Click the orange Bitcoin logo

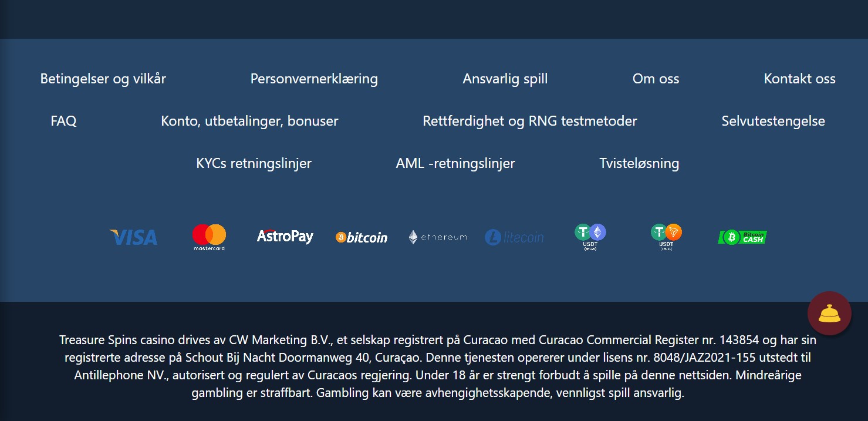362,237
